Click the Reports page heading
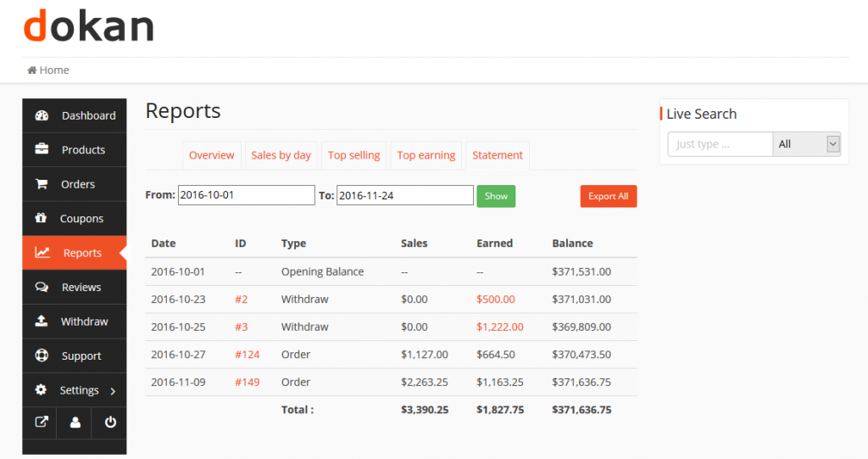Screen dimensions: 868x459 pyautogui.click(x=183, y=111)
